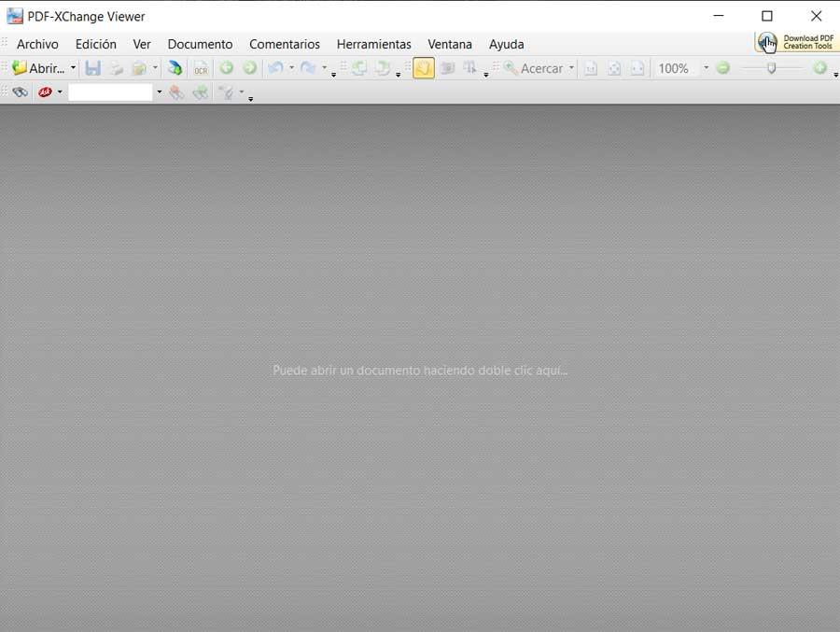Maximize the PDF-XChange Viewer window
Viewport: 840px width, 632px height.
tap(767, 16)
